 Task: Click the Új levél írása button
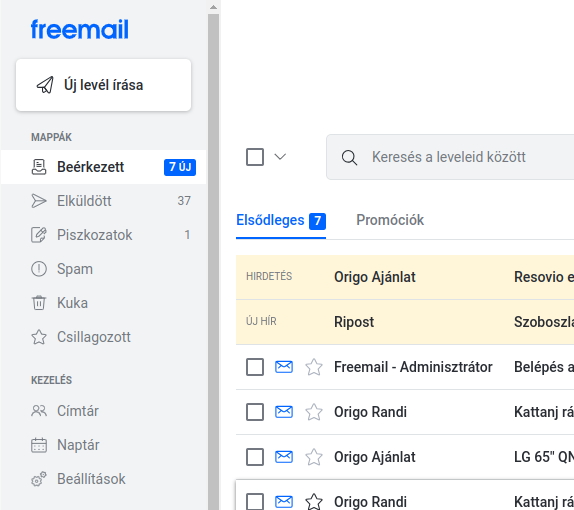(104, 85)
